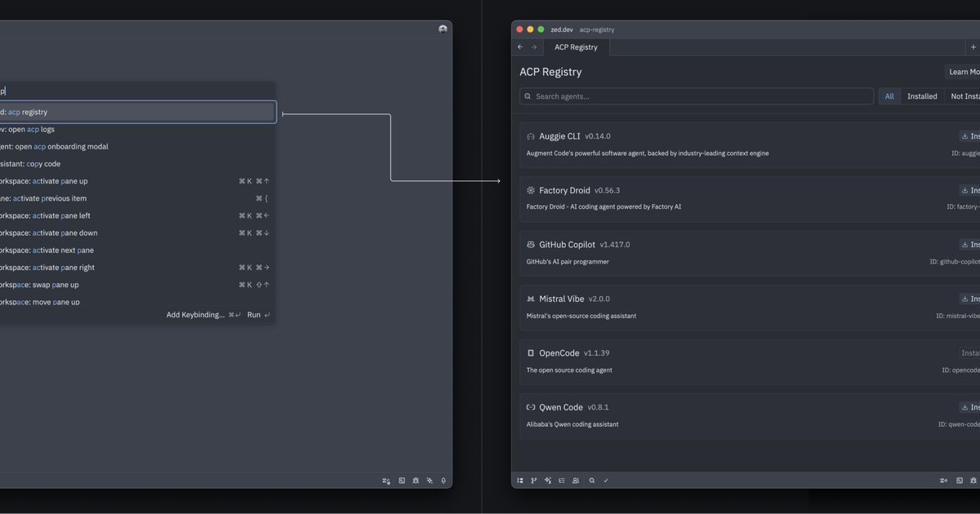Viewport: 980px width, 514px height.
Task: Click plus icon to open new tab
Action: coord(973,47)
